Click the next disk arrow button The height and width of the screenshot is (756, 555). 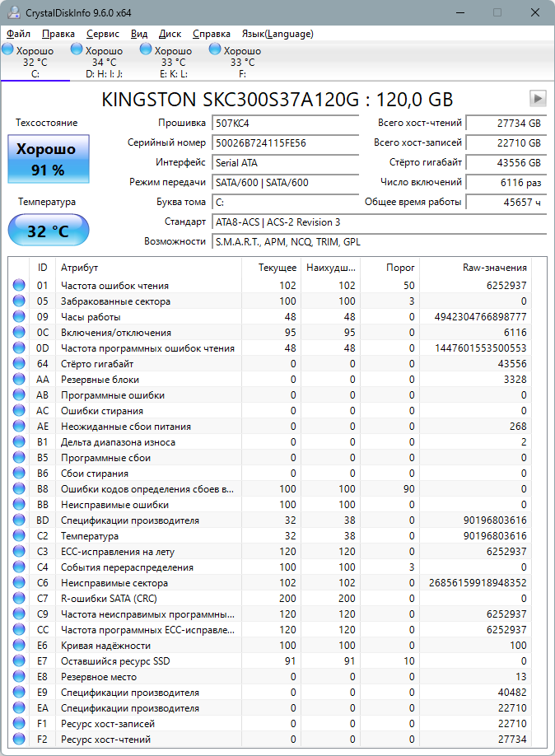pyautogui.click(x=538, y=99)
